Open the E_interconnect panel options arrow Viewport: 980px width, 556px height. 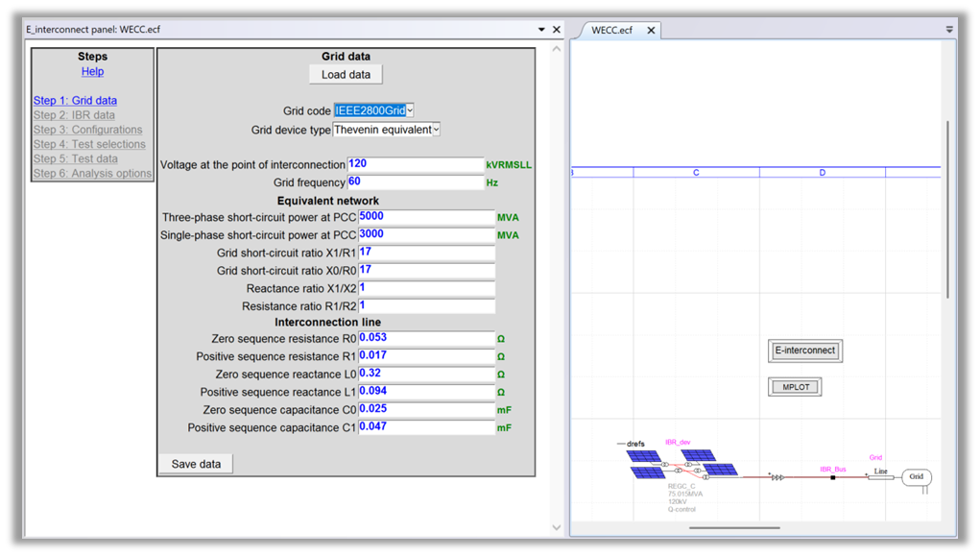pyautogui.click(x=541, y=30)
